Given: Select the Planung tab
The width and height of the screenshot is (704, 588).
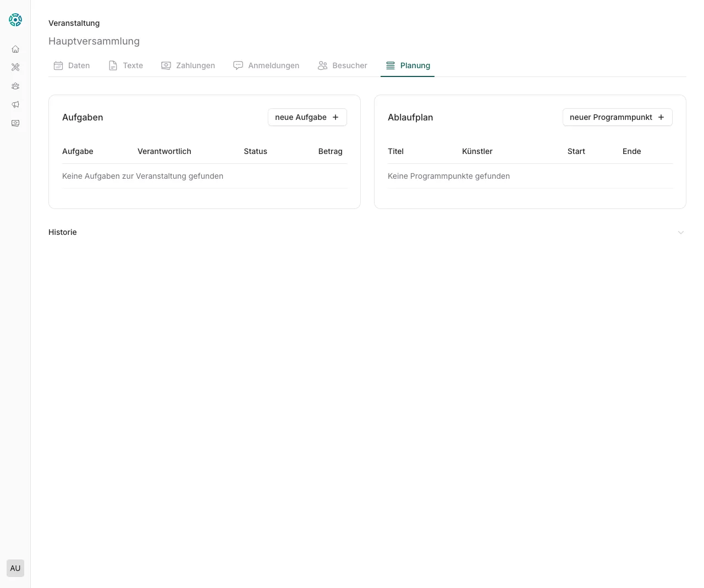Looking at the screenshot, I should click(408, 65).
